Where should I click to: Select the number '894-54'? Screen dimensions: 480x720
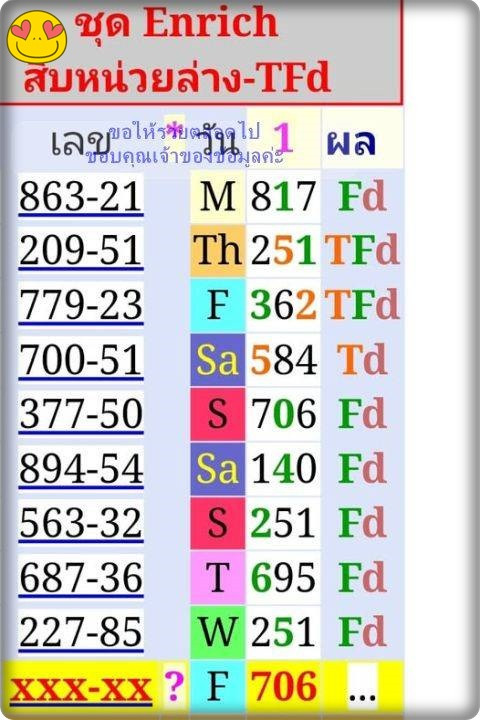[81, 468]
